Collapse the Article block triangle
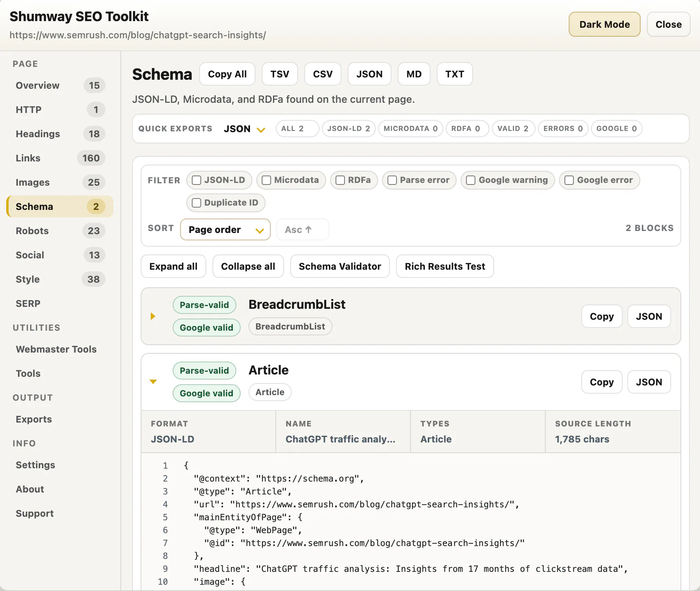 153,382
